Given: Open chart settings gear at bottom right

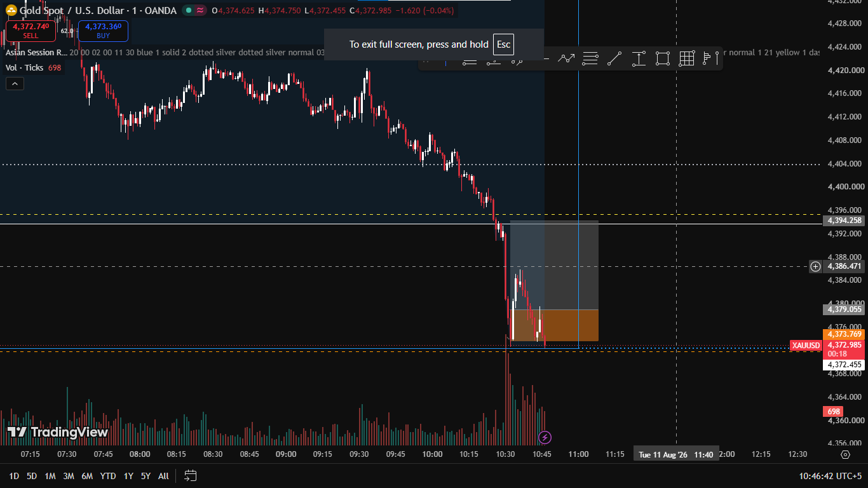Looking at the screenshot, I should click(845, 454).
